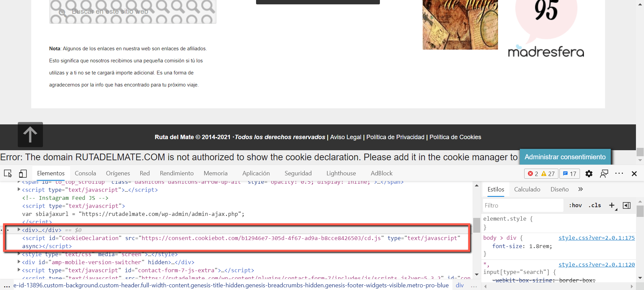644x290 pixels.
Task: Focus the site search field
Action: click(133, 12)
